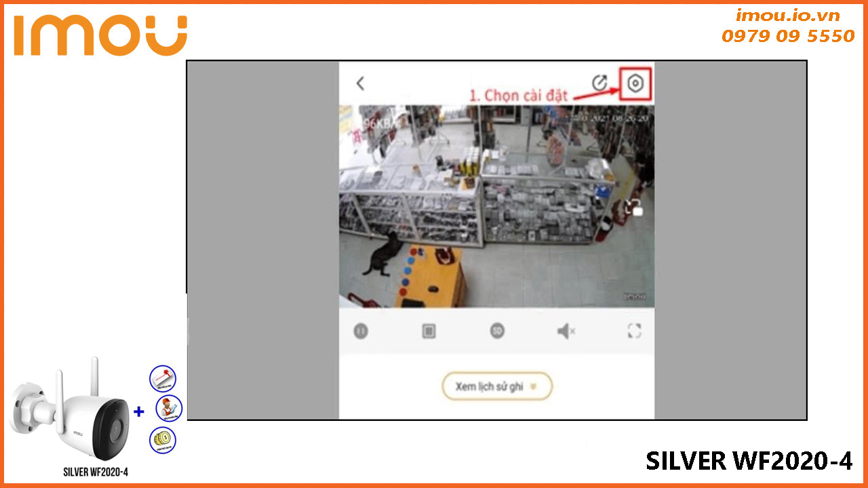Viewport: 868px width, 488px height.
Task: Click the large SILVER WF2020-4 title text
Action: (x=749, y=460)
